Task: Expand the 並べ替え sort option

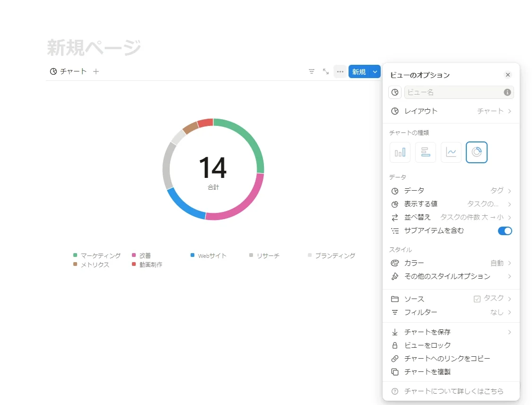Action: point(451,217)
